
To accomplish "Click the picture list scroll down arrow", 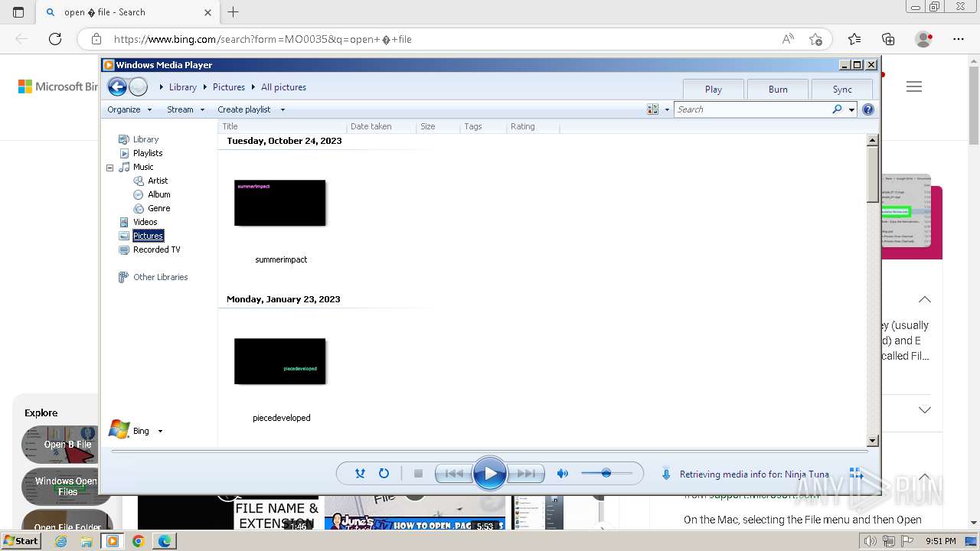I will (x=872, y=440).
